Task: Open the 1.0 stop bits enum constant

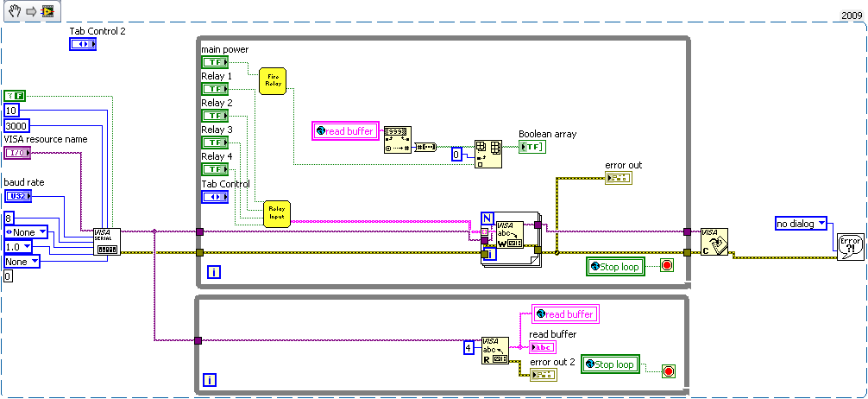Action: [18, 246]
